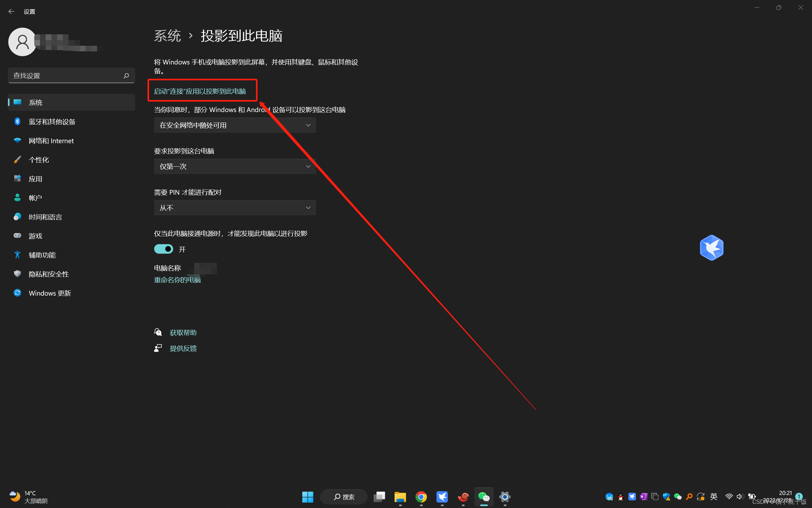Screen dimensions: 812x508
Task: Open 提供反馈 link
Action: pyautogui.click(x=183, y=348)
